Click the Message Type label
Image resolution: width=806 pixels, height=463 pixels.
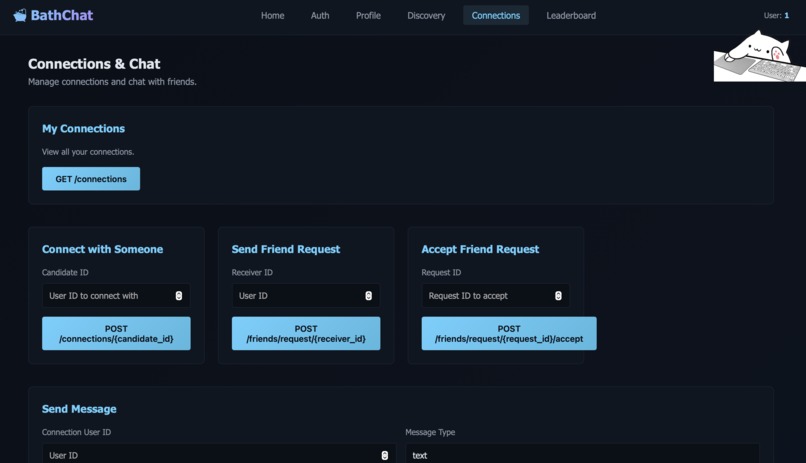point(430,432)
